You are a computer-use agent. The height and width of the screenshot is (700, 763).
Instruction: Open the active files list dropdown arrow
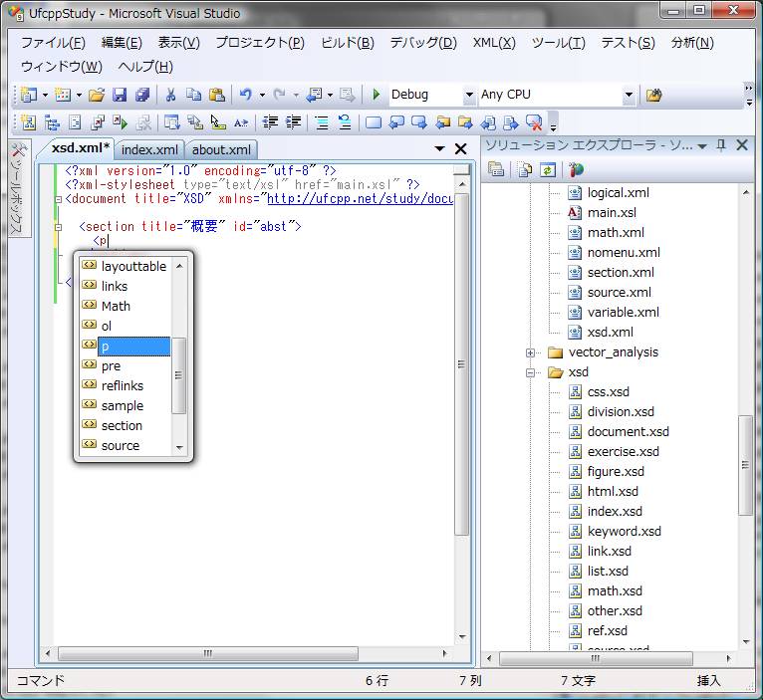tap(439, 148)
